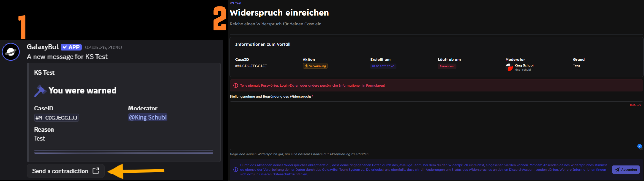The width and height of the screenshot is (644, 181).
Task: Click the Stellungnahme und Begründung label
Action: [x=270, y=96]
